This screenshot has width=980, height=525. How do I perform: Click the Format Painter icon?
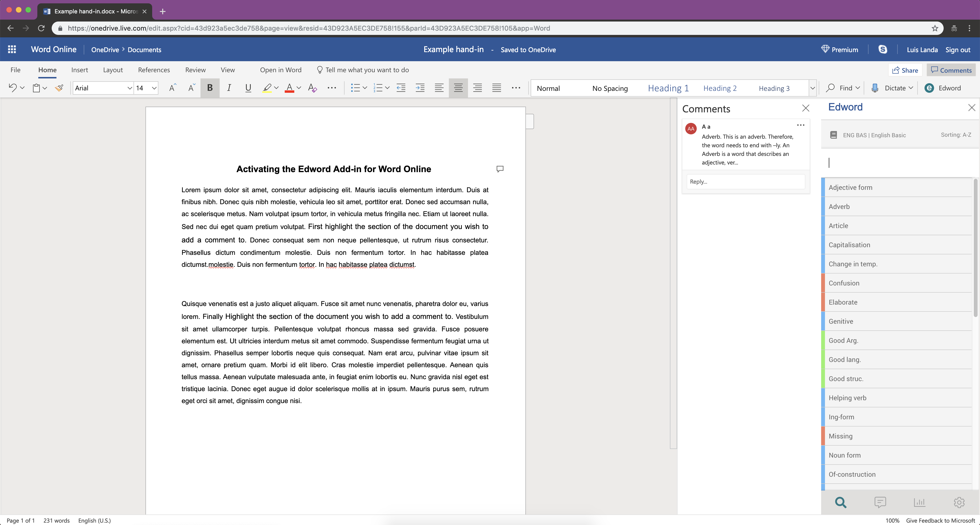click(59, 88)
